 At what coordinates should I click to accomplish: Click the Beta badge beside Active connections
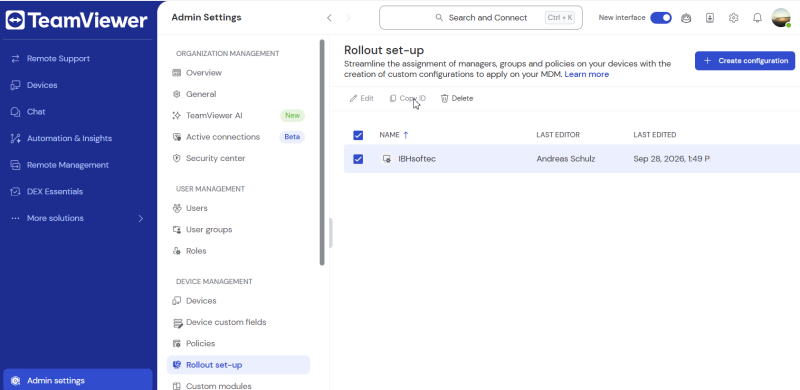(292, 137)
